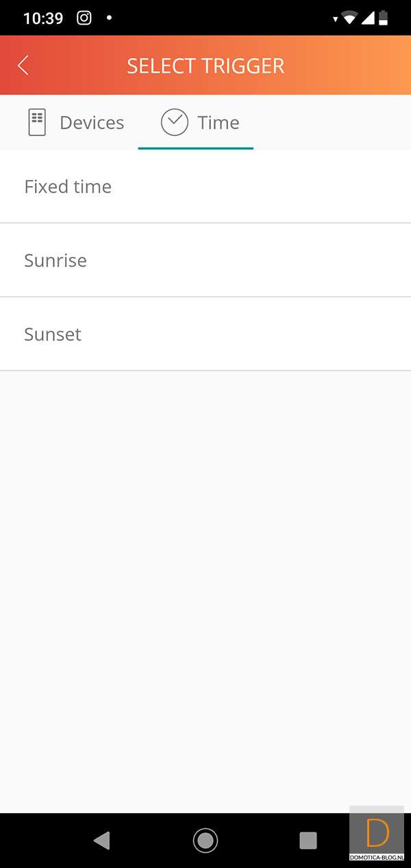Viewport: 411px width, 868px height.
Task: Tap the Wi-Fi status icon
Action: [349, 18]
